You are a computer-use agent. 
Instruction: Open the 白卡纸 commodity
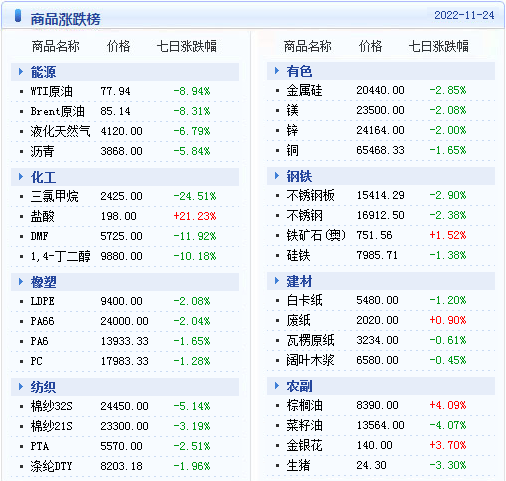point(304,300)
